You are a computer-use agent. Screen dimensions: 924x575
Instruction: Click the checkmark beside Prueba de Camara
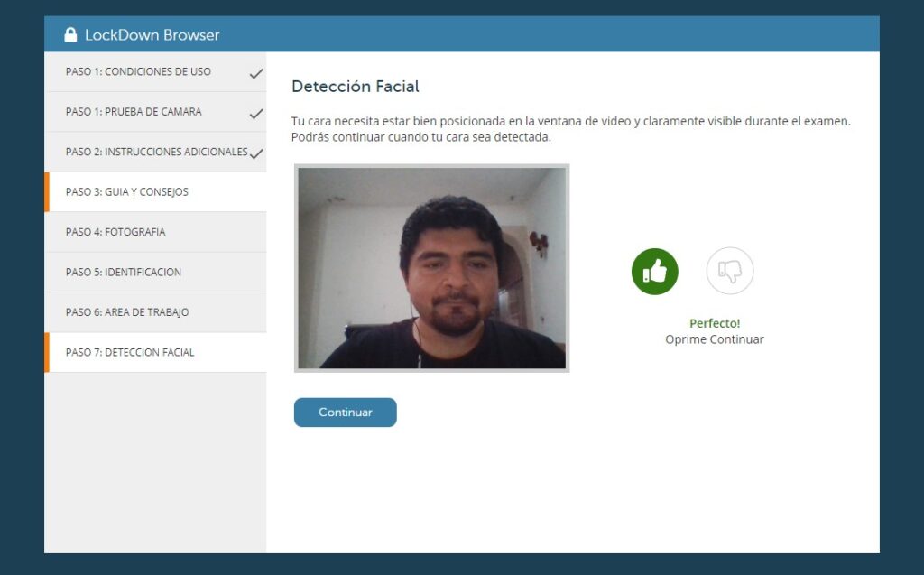tap(256, 114)
